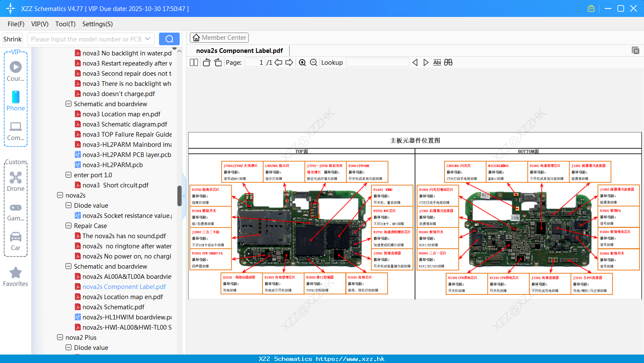This screenshot has width=644, height=363.
Task: Open the File(F) menu
Action: pos(16,24)
